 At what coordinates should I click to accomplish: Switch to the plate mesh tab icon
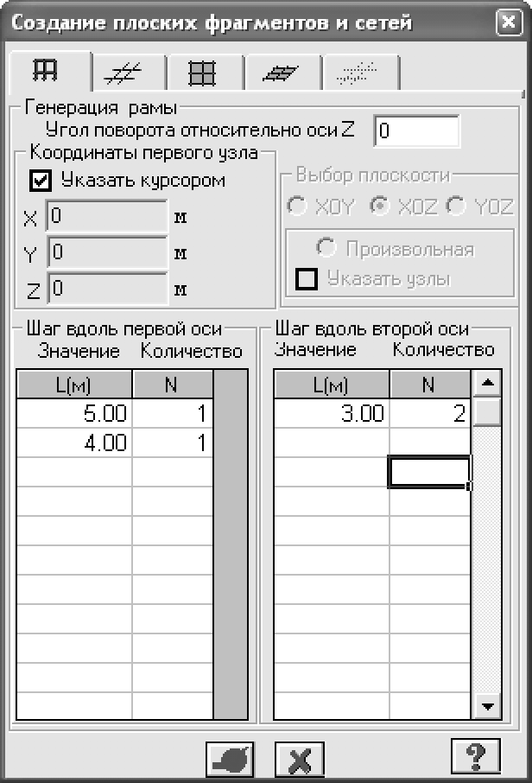click(x=202, y=74)
